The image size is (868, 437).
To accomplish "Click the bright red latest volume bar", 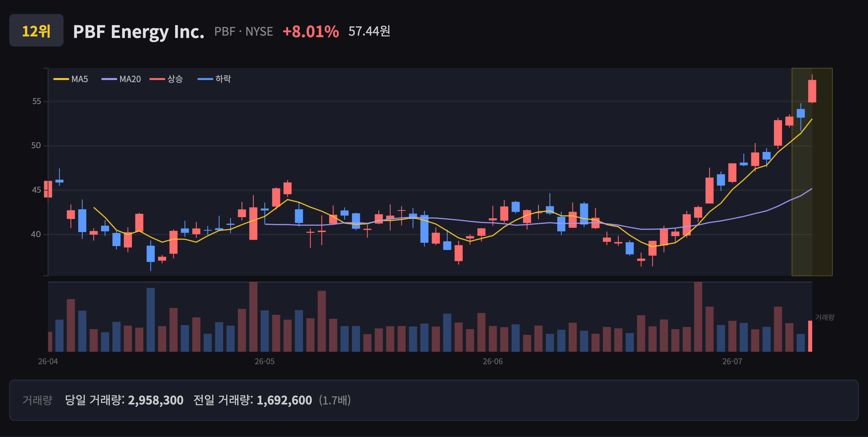I will pos(810,336).
